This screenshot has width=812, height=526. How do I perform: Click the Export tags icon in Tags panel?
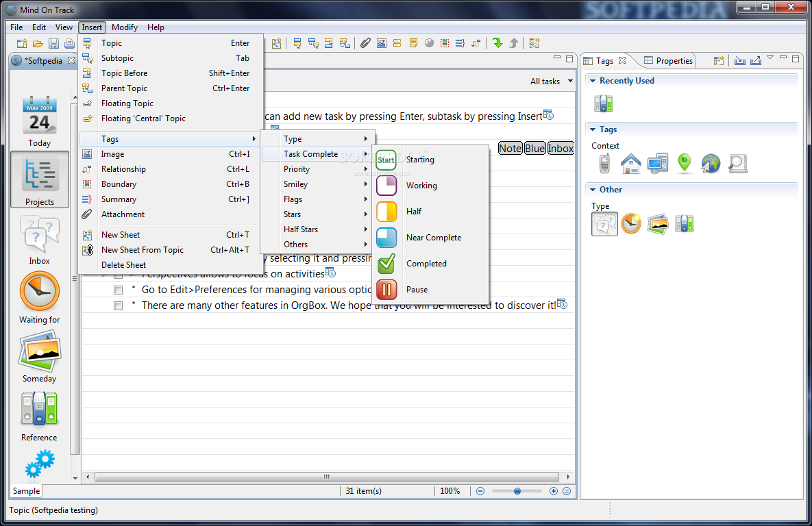(x=756, y=60)
